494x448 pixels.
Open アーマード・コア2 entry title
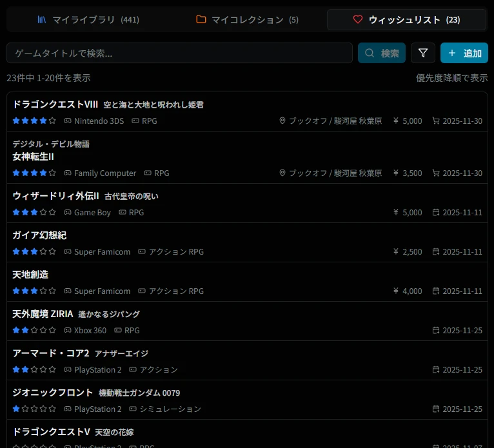tap(51, 353)
